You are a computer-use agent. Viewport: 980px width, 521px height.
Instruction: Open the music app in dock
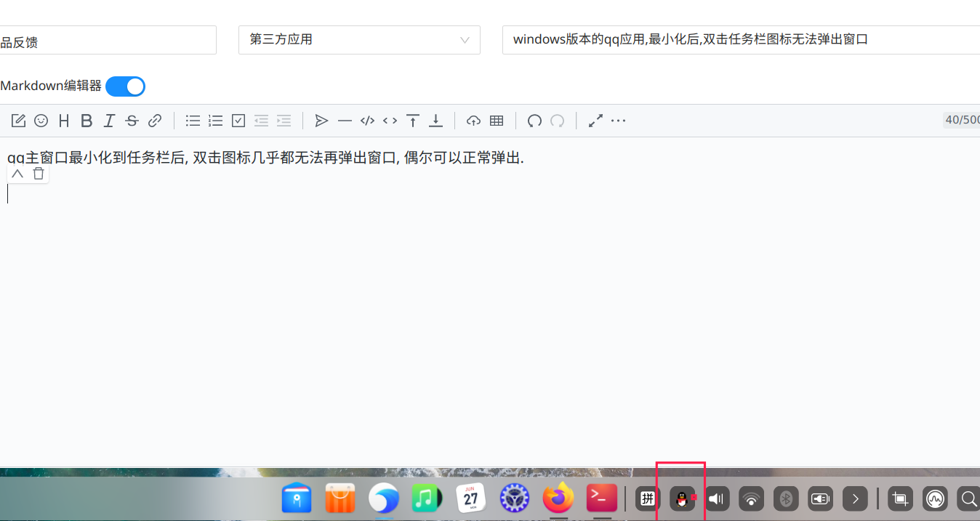click(427, 498)
